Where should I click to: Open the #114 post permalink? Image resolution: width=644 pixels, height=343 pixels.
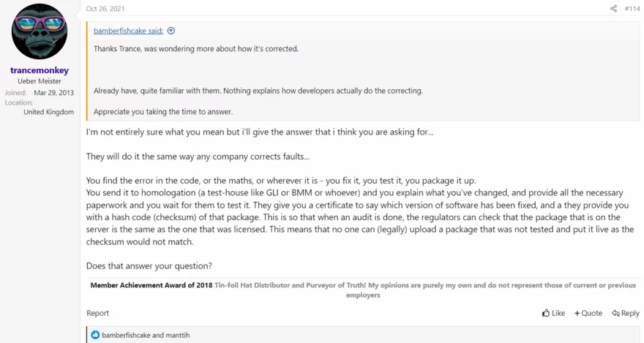632,9
